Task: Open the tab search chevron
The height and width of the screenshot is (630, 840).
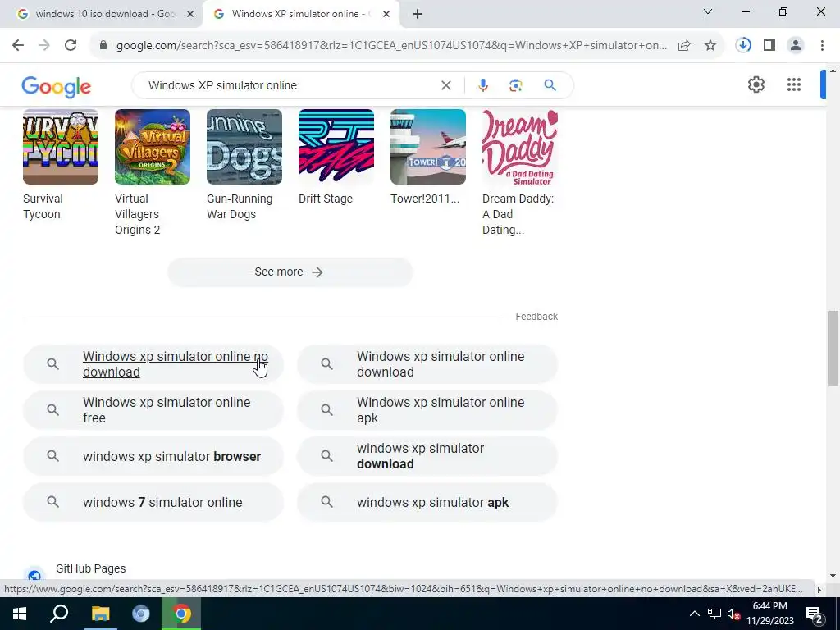Action: click(708, 11)
